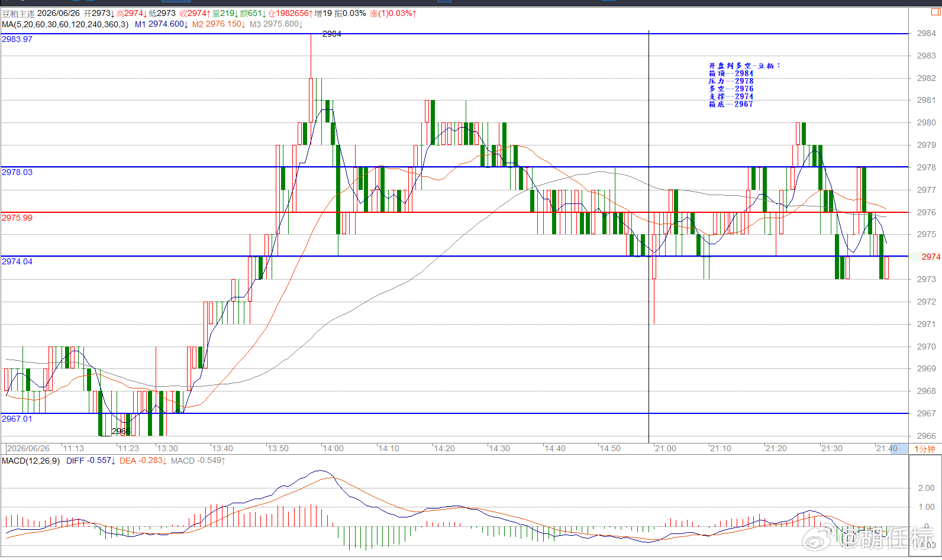Click the DIFF -0.557 value
The image size is (942, 560).
coord(91,461)
